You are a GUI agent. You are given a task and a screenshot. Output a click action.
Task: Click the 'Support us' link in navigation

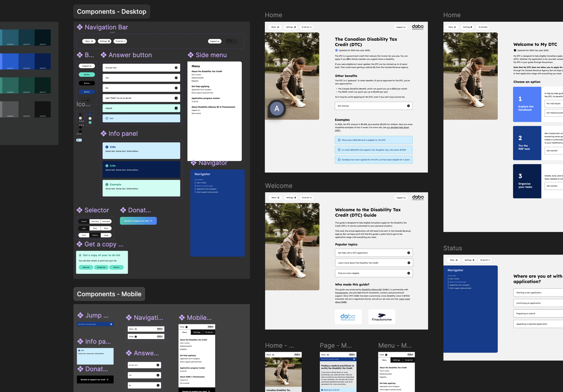[x=213, y=41]
